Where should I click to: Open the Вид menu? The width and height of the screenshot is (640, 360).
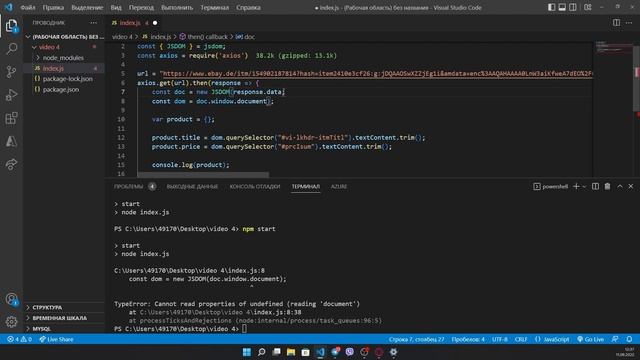(x=116, y=7)
